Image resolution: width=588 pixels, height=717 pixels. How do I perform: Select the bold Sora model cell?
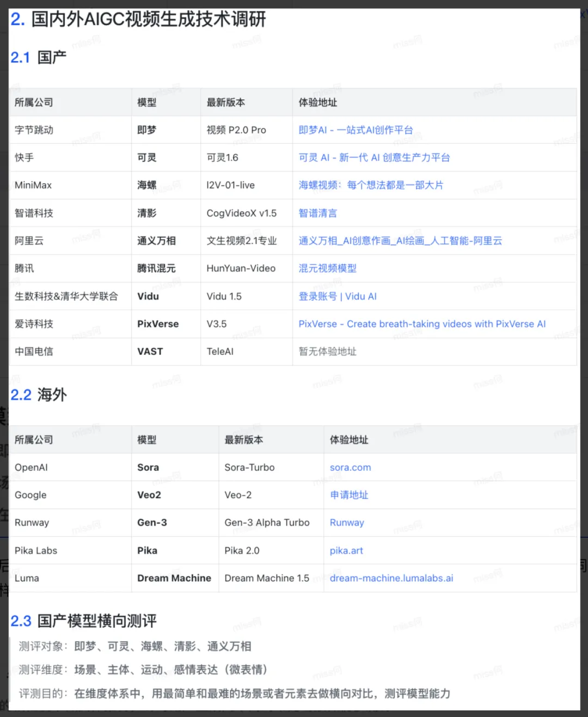pos(175,467)
